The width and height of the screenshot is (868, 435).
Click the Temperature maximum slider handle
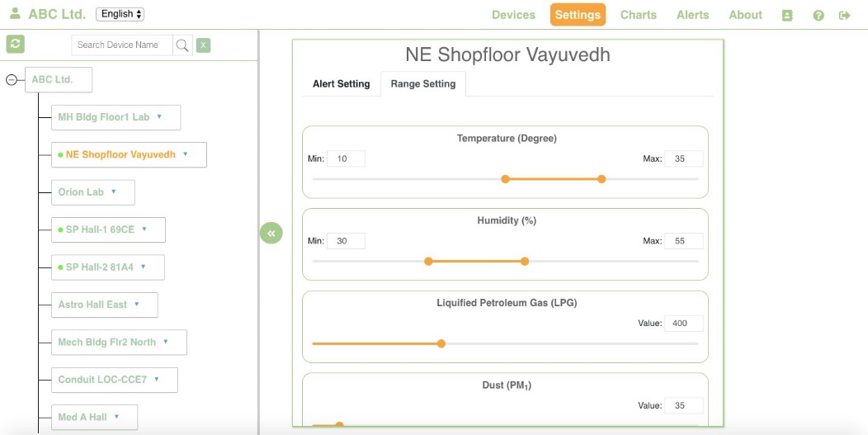601,179
